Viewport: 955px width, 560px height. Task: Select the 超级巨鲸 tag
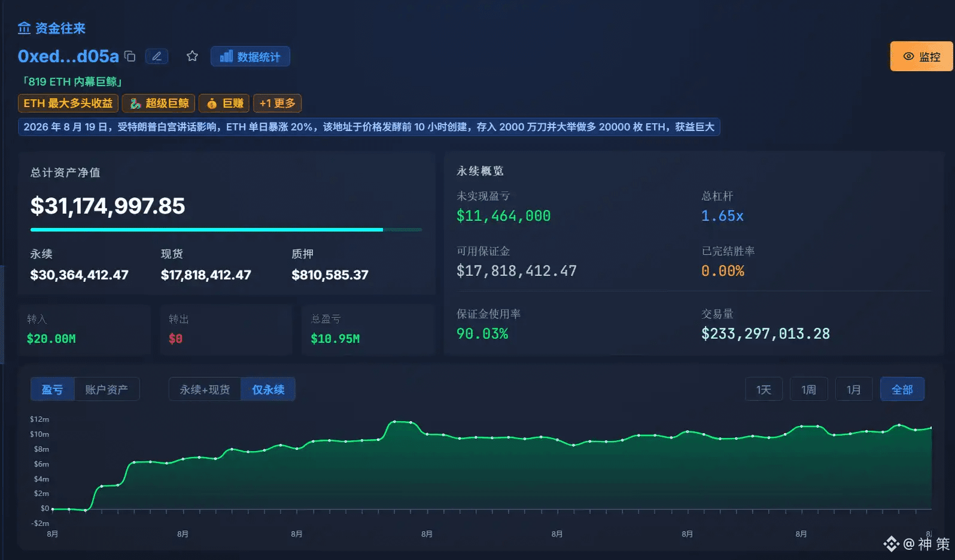pos(159,104)
